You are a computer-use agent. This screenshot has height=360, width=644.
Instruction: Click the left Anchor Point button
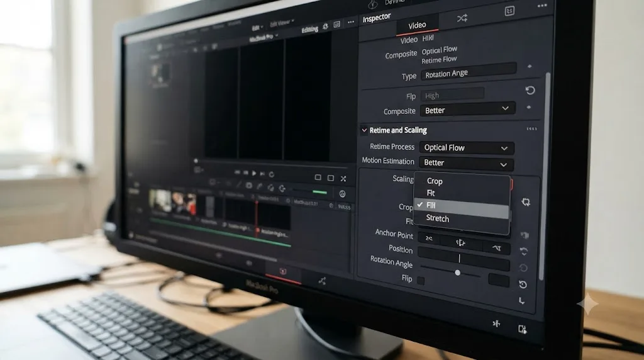pyautogui.click(x=429, y=239)
